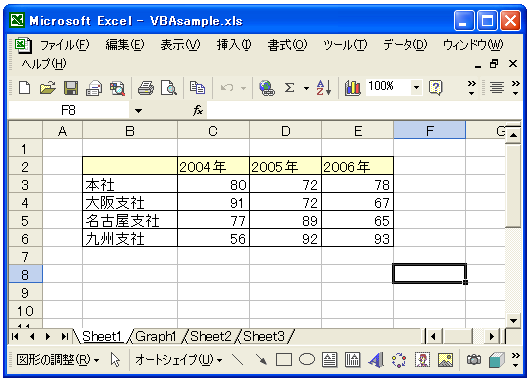The height and width of the screenshot is (381, 529).
Task: Open the オートシェイプ menu
Action: tap(179, 360)
